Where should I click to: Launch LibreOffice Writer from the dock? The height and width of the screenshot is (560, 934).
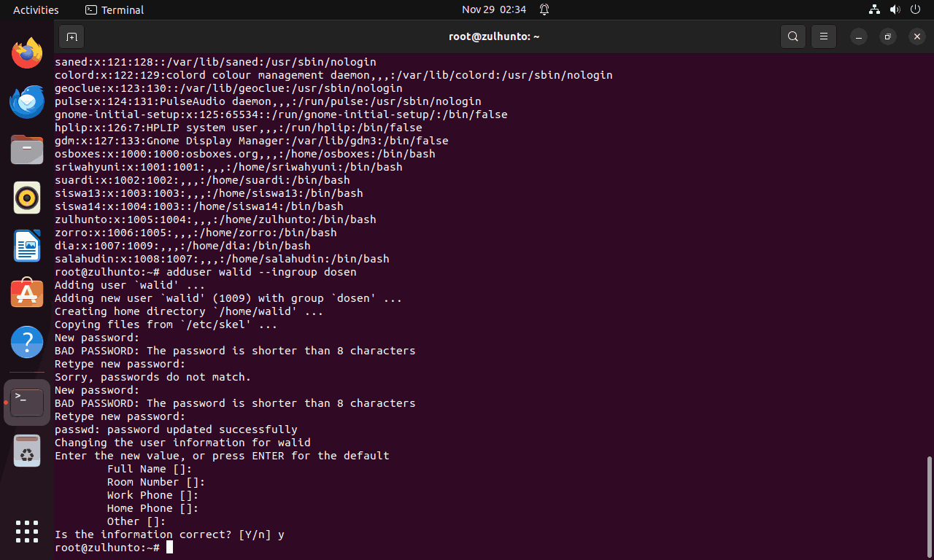(27, 246)
